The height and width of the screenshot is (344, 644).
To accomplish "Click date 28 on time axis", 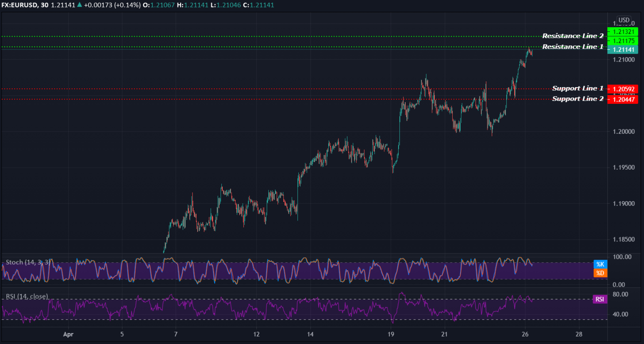I will 579,334.
